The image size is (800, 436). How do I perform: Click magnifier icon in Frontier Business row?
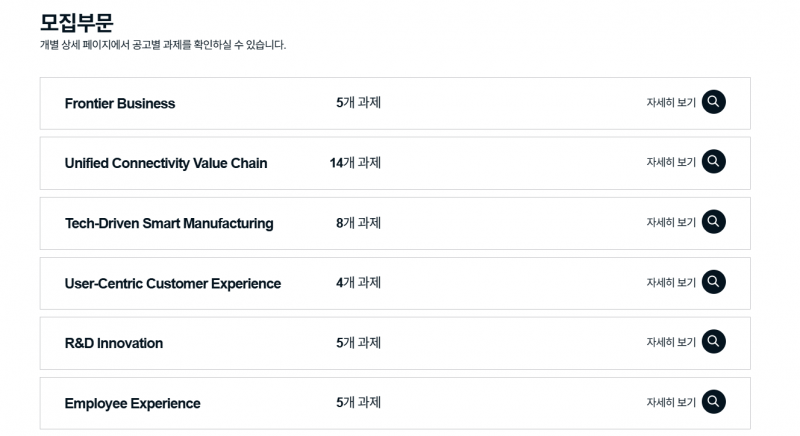713,102
